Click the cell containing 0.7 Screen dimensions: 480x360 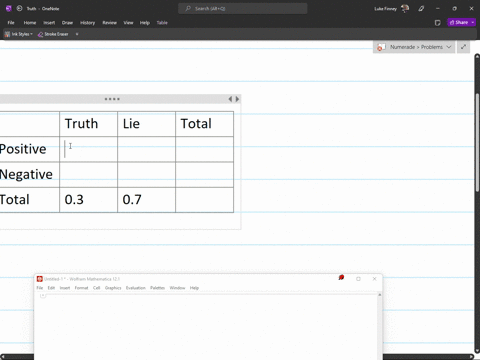pos(146,200)
